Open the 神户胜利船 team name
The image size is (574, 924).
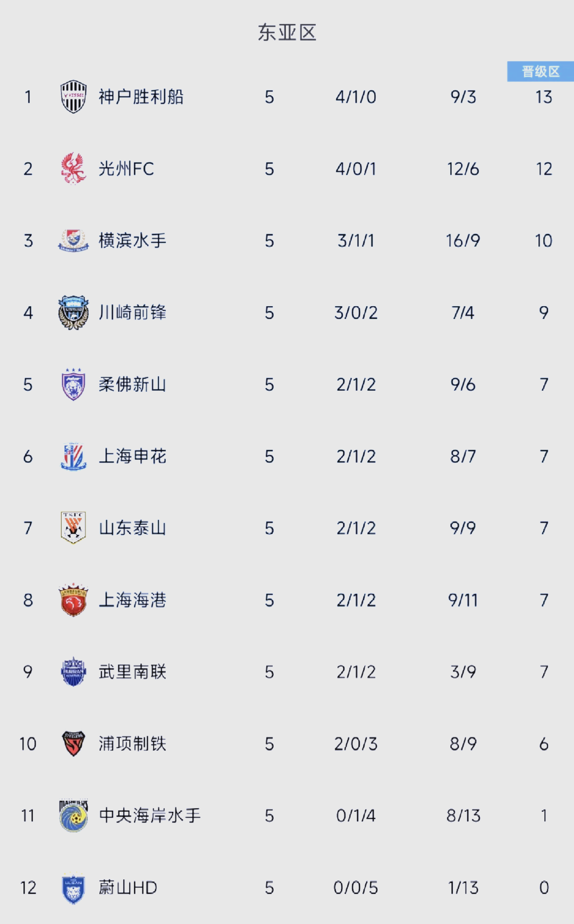pyautogui.click(x=141, y=97)
